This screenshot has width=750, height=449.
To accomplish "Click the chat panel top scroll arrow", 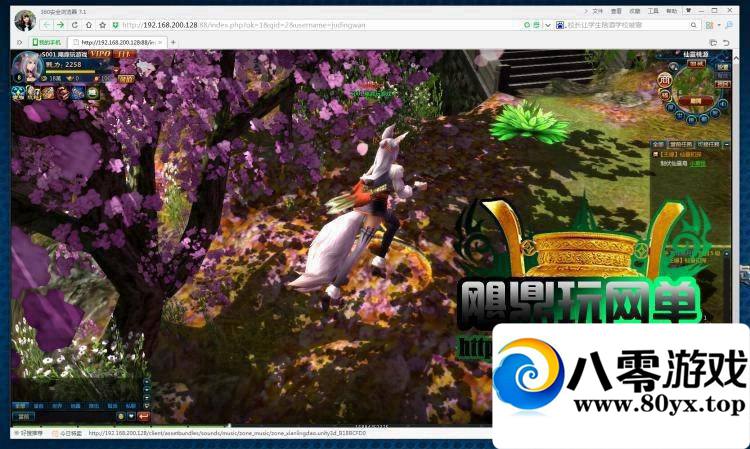I will (x=146, y=382).
